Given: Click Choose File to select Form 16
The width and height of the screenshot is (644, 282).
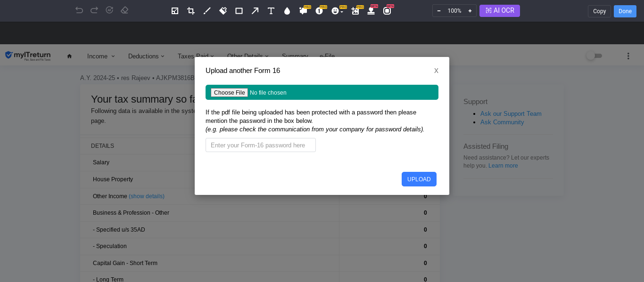Looking at the screenshot, I should (229, 93).
